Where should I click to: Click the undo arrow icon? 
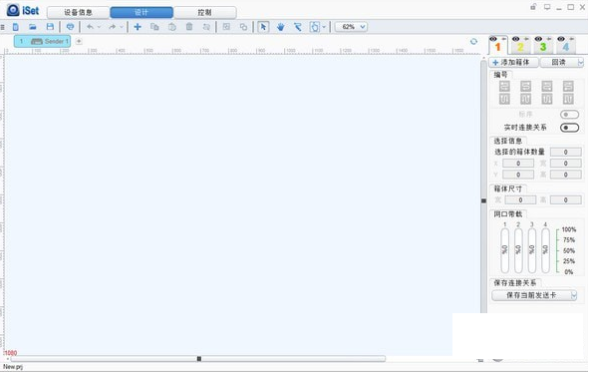(x=90, y=27)
